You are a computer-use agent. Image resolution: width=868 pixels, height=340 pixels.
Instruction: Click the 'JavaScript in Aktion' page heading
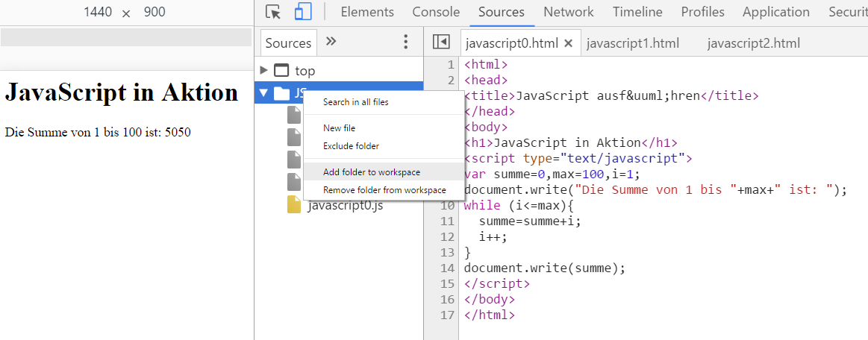(121, 92)
